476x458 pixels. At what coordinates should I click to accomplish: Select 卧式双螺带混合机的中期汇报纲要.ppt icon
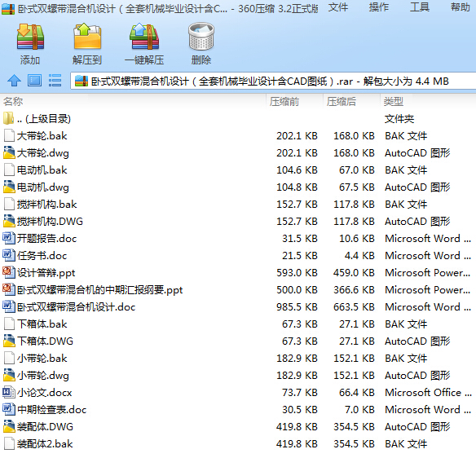click(9, 289)
